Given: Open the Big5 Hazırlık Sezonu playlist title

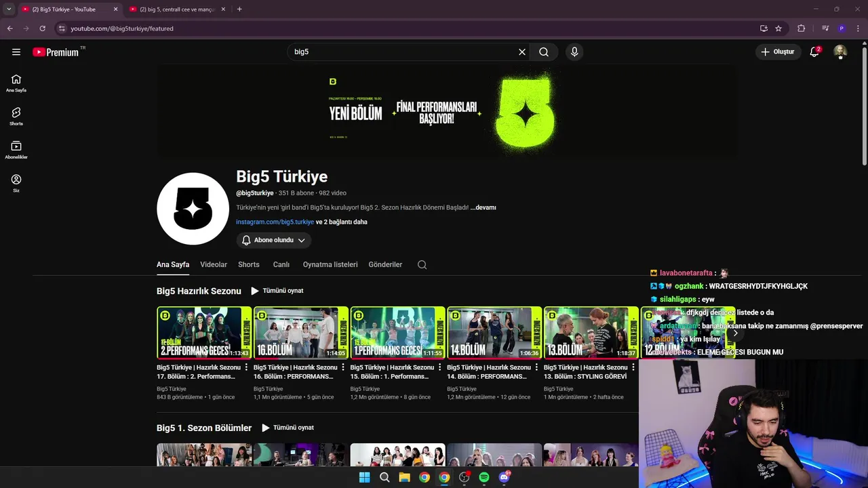Looking at the screenshot, I should click(199, 291).
